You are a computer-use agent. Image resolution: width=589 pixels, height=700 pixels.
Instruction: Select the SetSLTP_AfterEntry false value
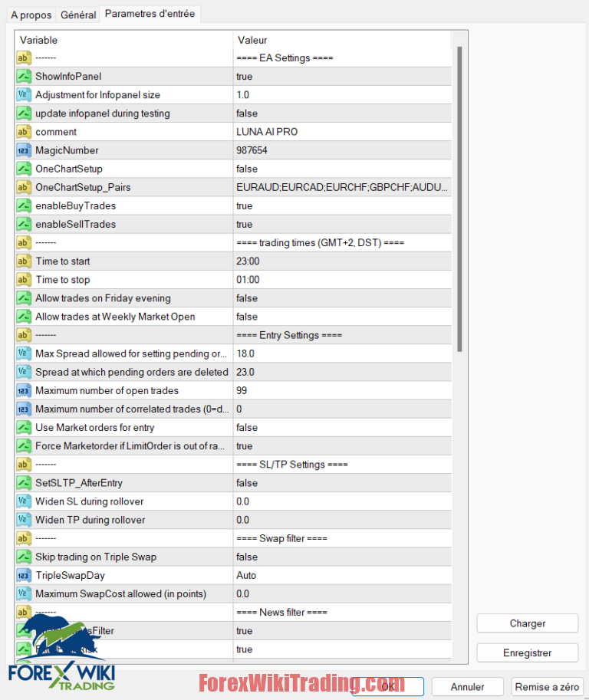pyautogui.click(x=343, y=483)
